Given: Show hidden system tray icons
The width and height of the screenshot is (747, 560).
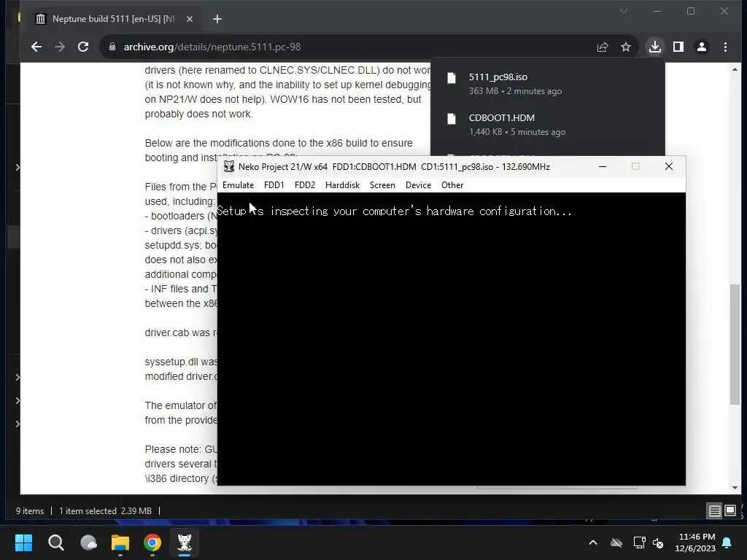Looking at the screenshot, I should pos(593,542).
